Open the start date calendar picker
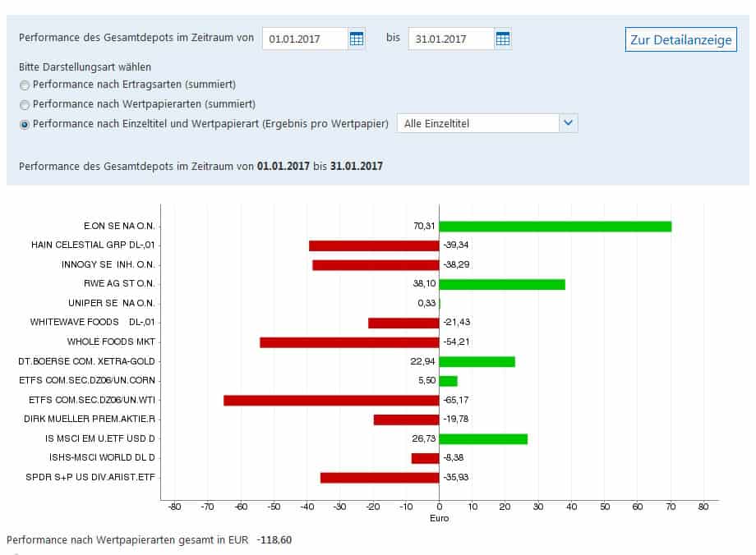 pos(357,39)
